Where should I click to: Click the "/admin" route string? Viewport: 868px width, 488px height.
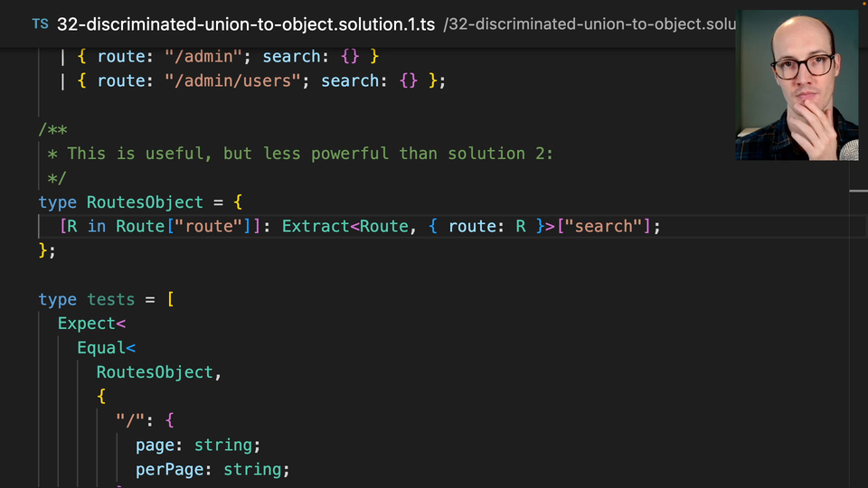[204, 57]
